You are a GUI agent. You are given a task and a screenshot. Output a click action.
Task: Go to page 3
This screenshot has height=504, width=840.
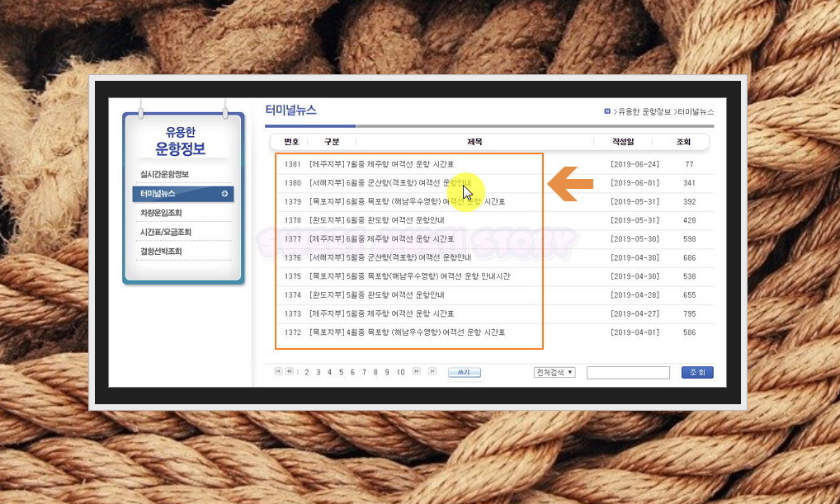(319, 372)
